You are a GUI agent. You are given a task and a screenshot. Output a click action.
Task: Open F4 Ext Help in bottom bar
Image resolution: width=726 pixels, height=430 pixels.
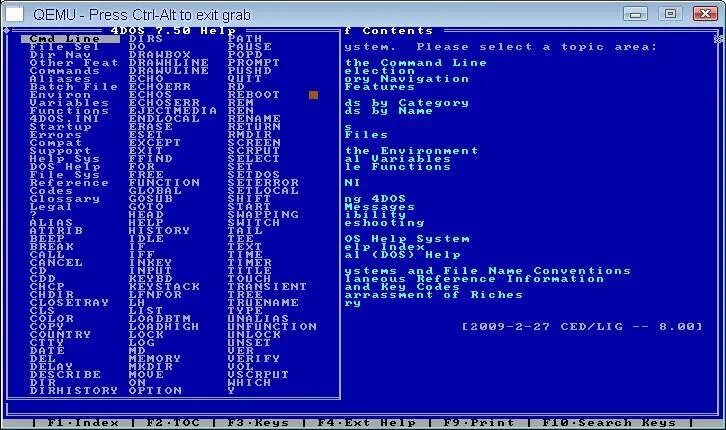(366, 423)
